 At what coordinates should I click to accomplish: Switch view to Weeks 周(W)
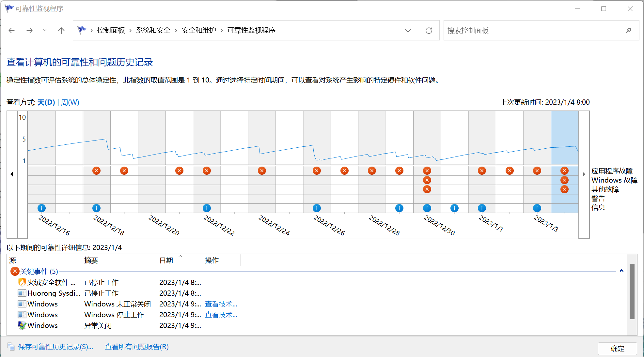tap(70, 102)
